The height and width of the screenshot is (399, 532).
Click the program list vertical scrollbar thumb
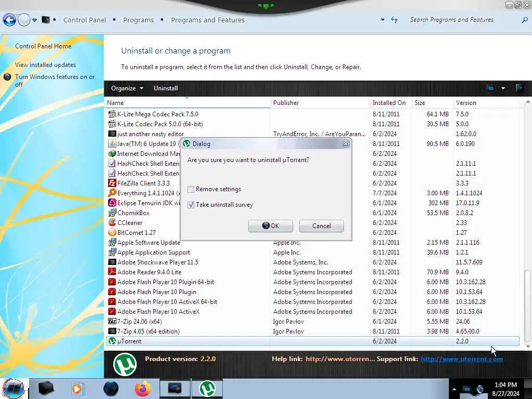[527, 305]
